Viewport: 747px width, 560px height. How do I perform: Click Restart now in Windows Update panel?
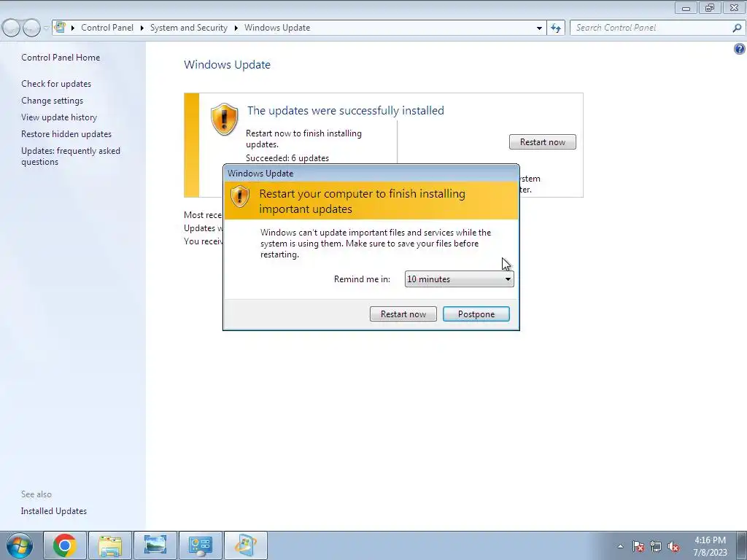(542, 142)
